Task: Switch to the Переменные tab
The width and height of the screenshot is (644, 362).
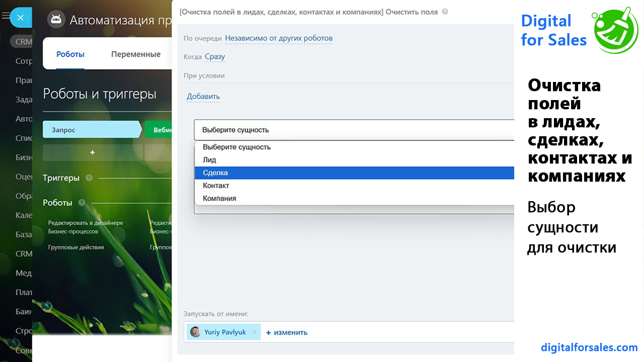Action: pyautogui.click(x=136, y=54)
